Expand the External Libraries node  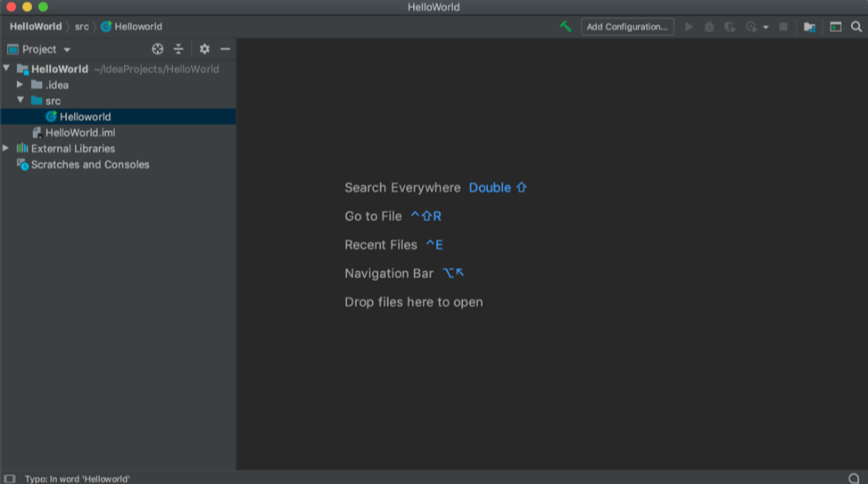(6, 149)
